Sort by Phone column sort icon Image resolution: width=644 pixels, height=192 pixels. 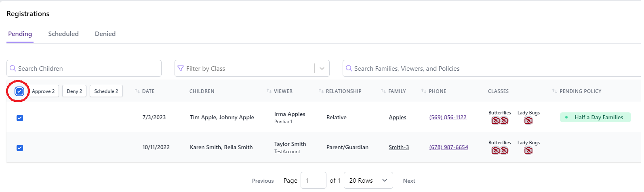point(424,91)
